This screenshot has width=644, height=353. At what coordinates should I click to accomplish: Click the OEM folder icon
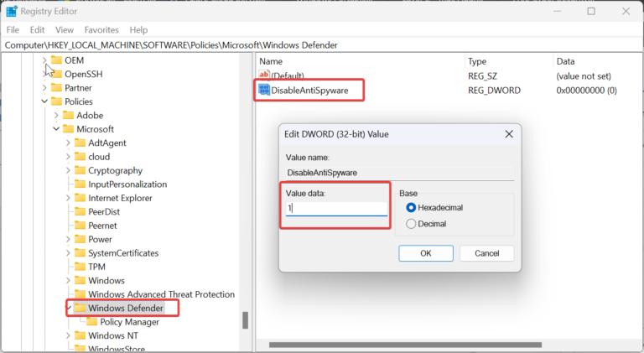tap(56, 60)
